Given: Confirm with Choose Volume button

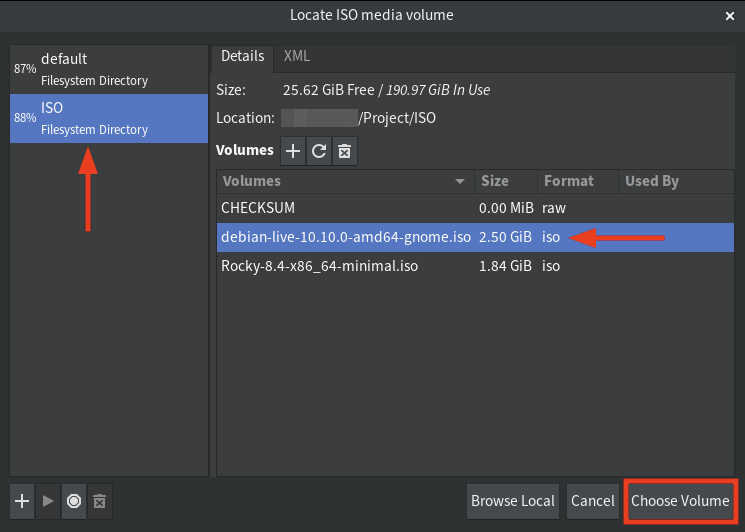Looking at the screenshot, I should click(680, 501).
